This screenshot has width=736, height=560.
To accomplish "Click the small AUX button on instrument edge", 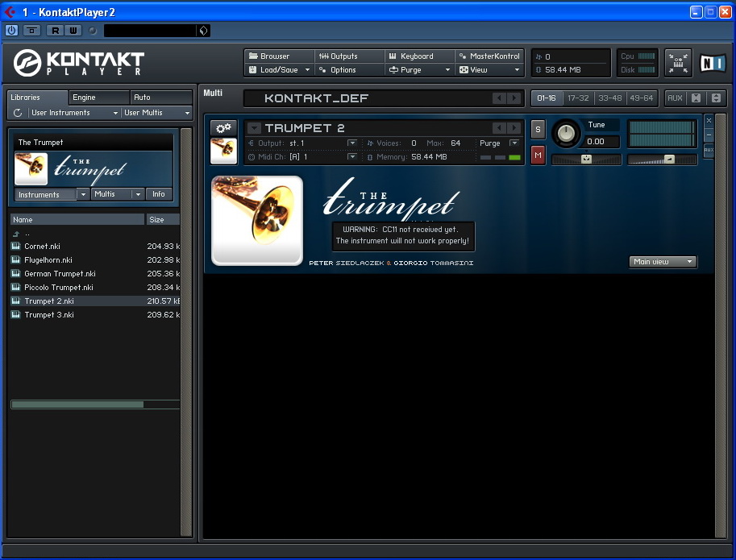I will click(x=709, y=150).
